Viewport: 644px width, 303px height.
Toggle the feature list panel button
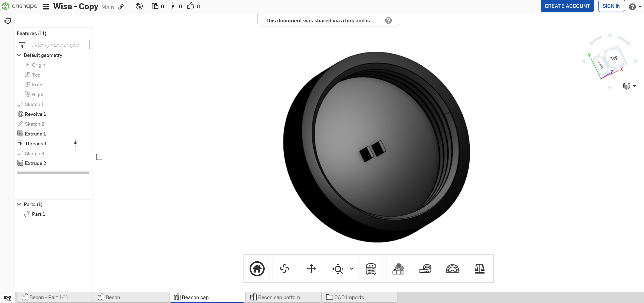(99, 157)
